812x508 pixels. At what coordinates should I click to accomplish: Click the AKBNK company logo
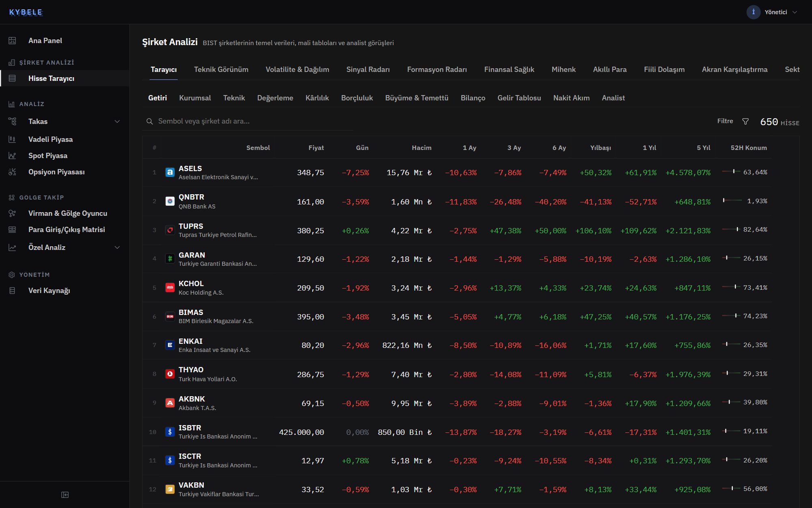(170, 403)
